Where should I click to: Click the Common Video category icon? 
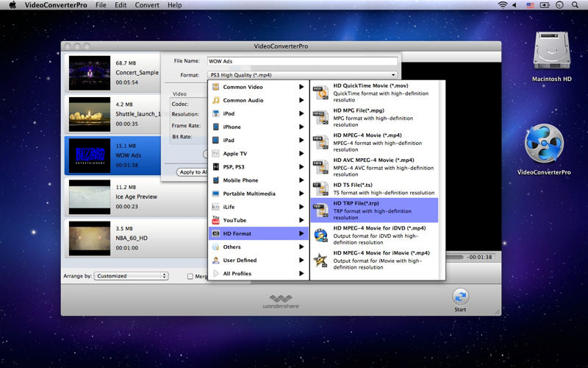pyautogui.click(x=215, y=87)
